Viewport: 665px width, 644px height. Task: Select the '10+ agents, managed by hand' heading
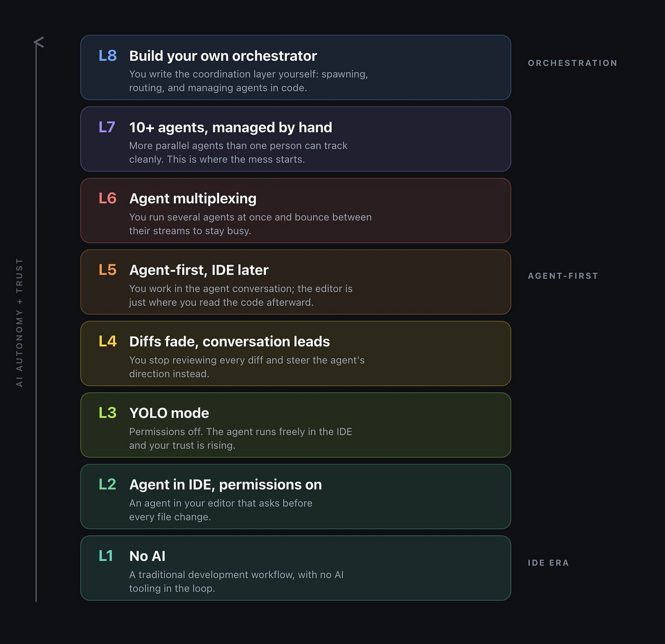(x=231, y=128)
